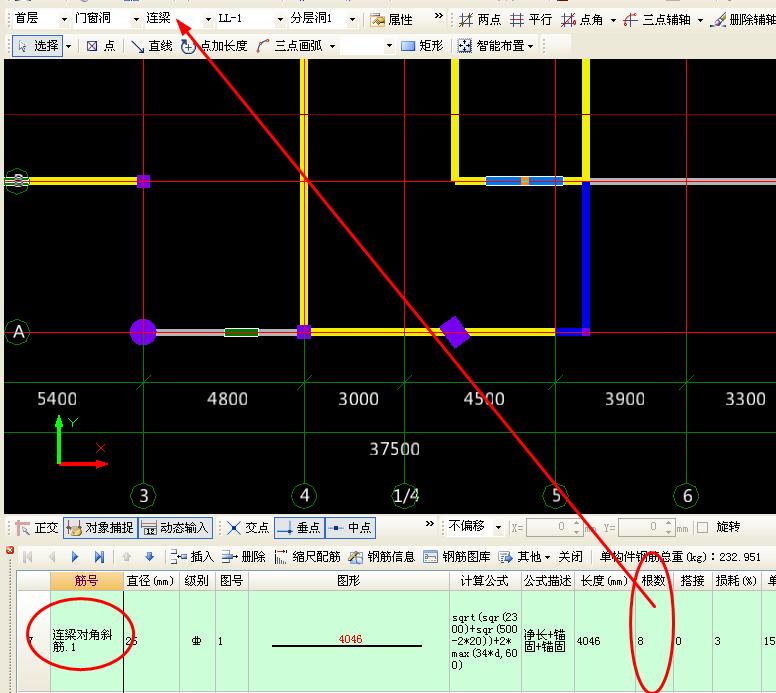This screenshot has height=693, width=776.
Task: Click the X offset input field
Action: click(x=549, y=527)
